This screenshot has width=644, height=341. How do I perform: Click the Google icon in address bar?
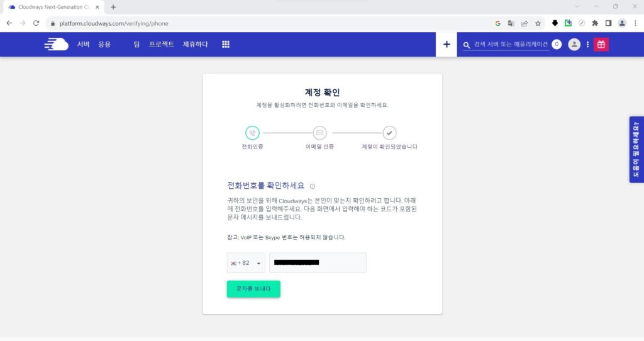point(498,23)
